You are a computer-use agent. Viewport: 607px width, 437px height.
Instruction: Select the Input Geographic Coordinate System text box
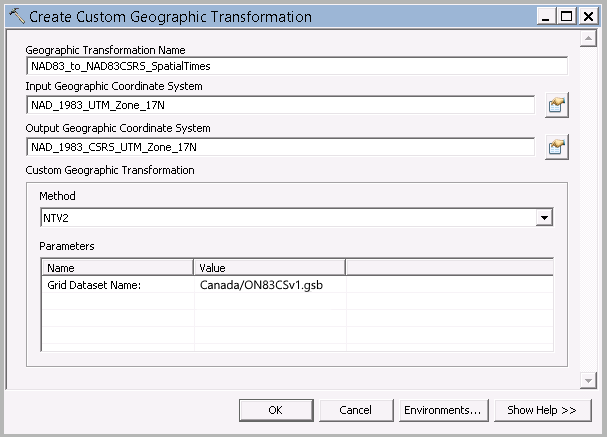click(282, 106)
